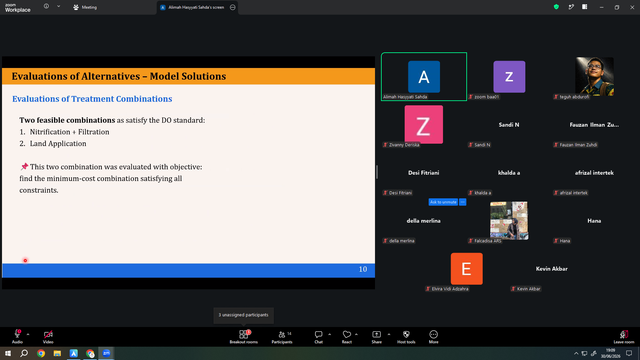640x360 pixels.
Task: Click taskbar clock showing 19:09
Action: [x=610, y=353]
